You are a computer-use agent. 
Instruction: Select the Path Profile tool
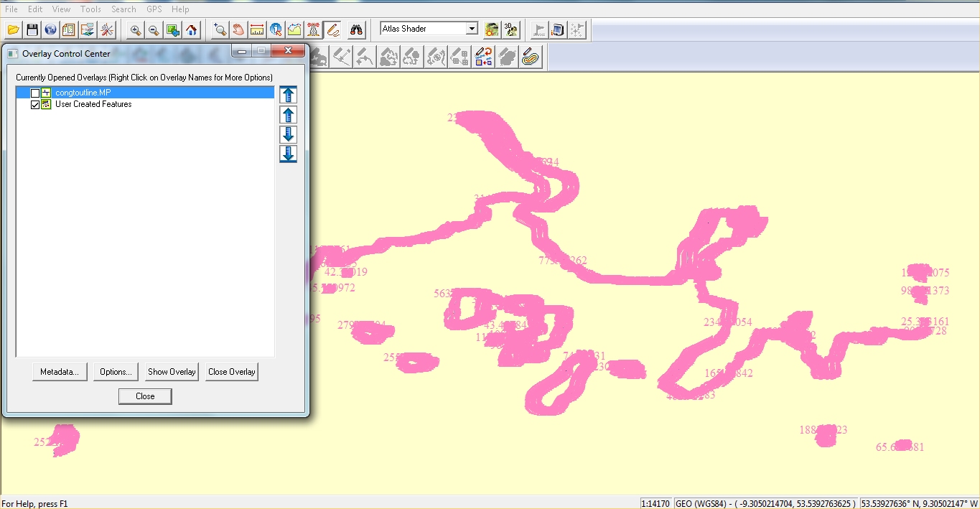[x=294, y=29]
